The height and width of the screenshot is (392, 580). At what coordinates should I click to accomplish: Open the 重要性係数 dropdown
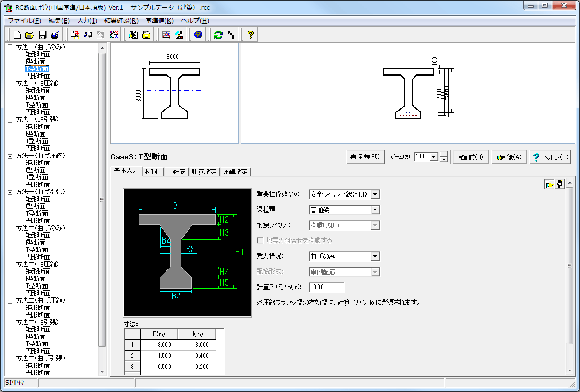click(x=375, y=194)
